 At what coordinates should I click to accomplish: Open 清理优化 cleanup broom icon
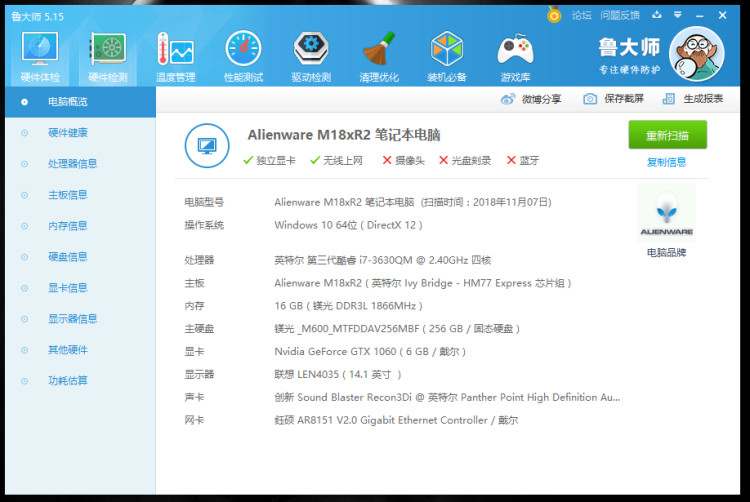[x=379, y=56]
